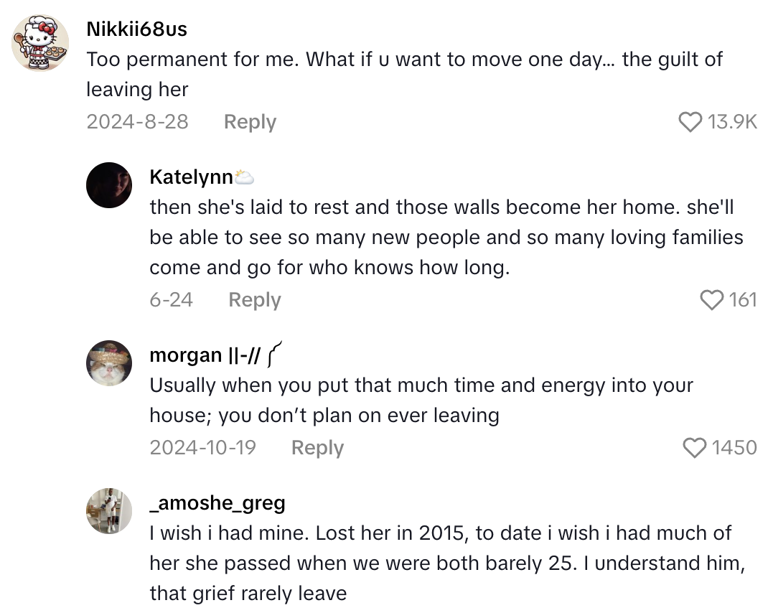Reply to Katelynn's comment
Image resolution: width=768 pixels, height=613 pixels.
click(x=254, y=300)
